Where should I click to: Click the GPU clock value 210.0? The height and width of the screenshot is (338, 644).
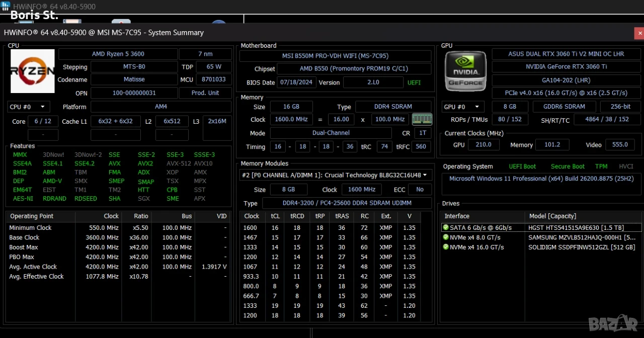[484, 144]
